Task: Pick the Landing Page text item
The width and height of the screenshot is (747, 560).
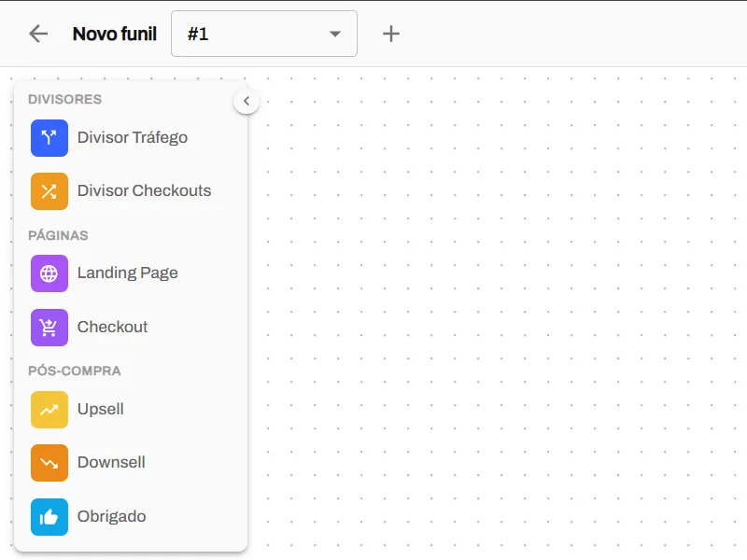Action: tap(128, 273)
